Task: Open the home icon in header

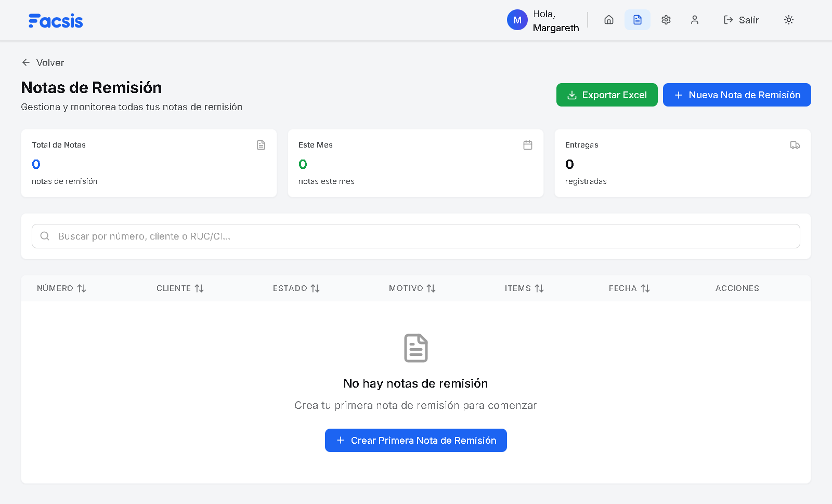Action: [x=609, y=20]
